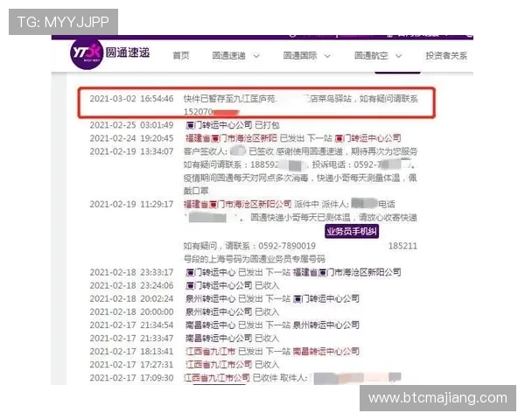This screenshot has height=420, width=525.
Task: Click the 2021-02-25 03:01:49 厦门转运中心公司 已打包 entry
Action: (x=185, y=125)
